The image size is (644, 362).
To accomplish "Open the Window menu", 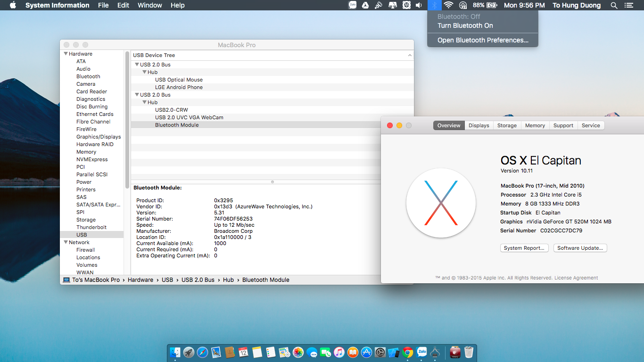I will pos(150,5).
